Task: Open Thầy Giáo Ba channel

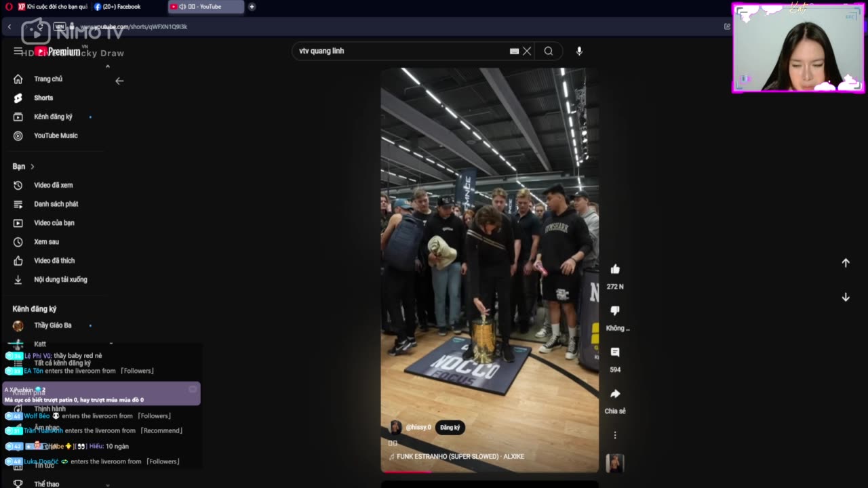Action: [x=52, y=325]
